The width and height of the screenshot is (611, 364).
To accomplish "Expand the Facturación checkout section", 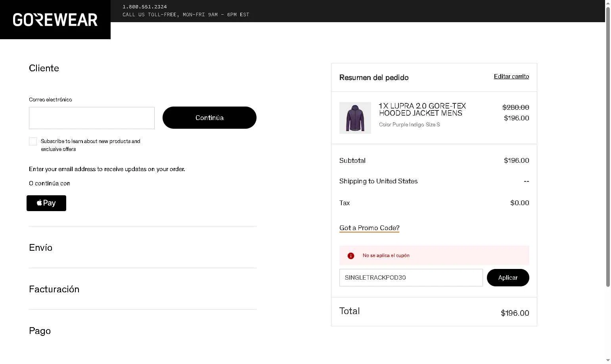I will (54, 289).
